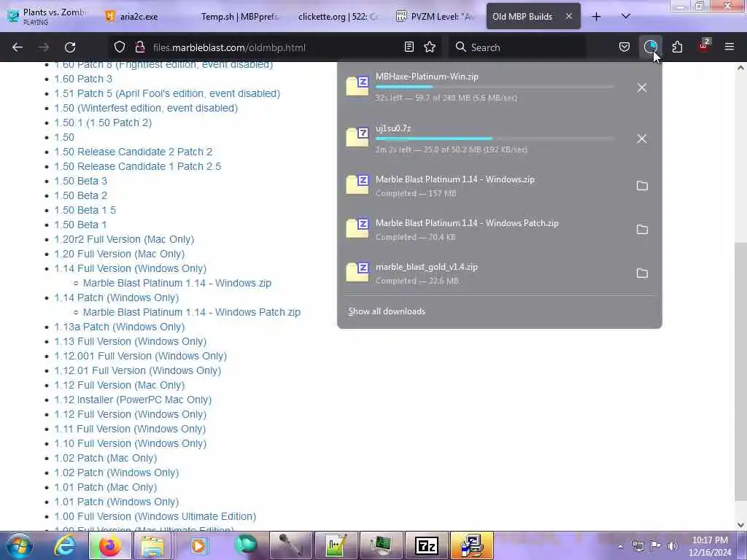Open 1.51 Patch 5 April Fool's edition link

pyautogui.click(x=167, y=93)
